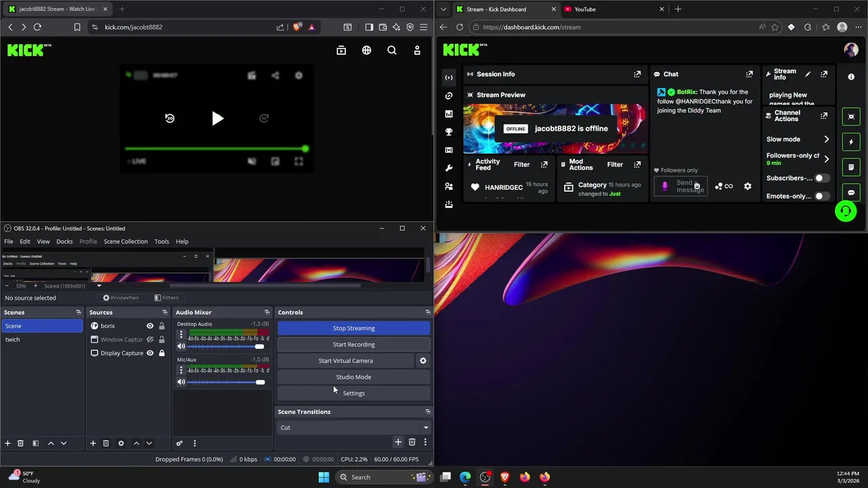Add a new source in OBS Sources panel
Image resolution: width=868 pixels, height=488 pixels.
(93, 443)
